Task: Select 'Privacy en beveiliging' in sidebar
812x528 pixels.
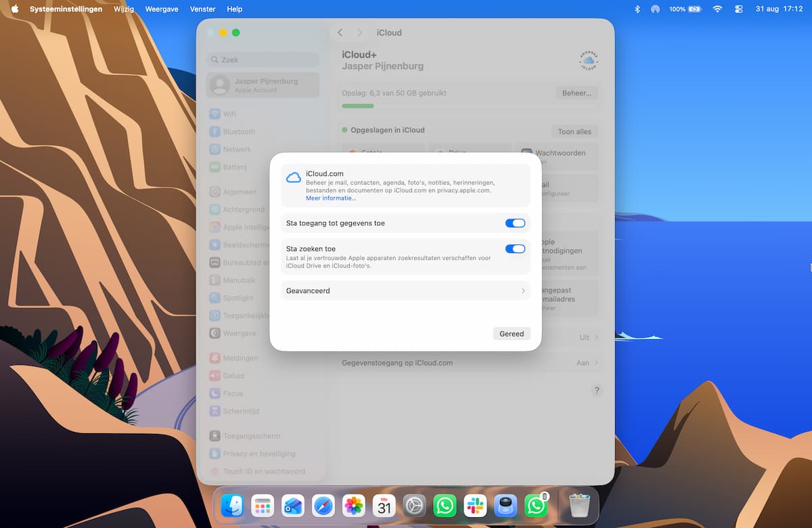Action: [263, 454]
